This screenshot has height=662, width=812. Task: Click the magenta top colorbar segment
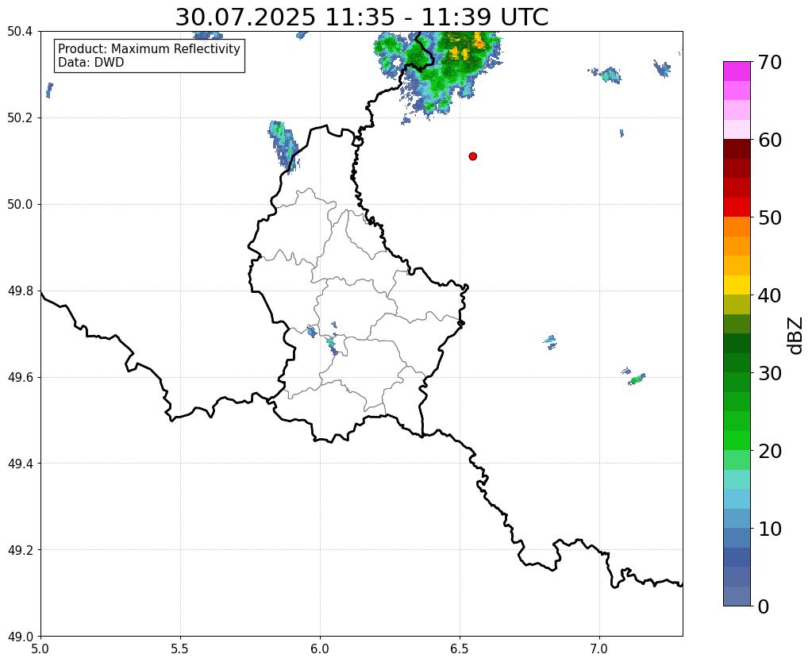tap(737, 71)
